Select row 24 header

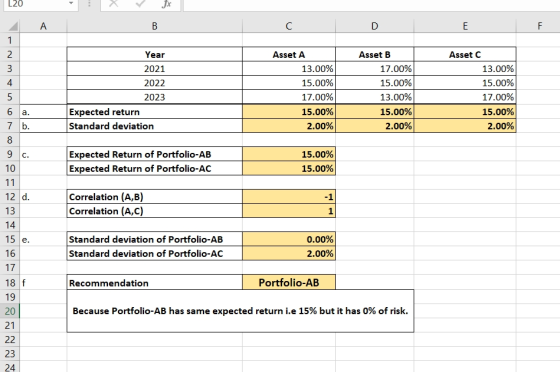point(10,367)
